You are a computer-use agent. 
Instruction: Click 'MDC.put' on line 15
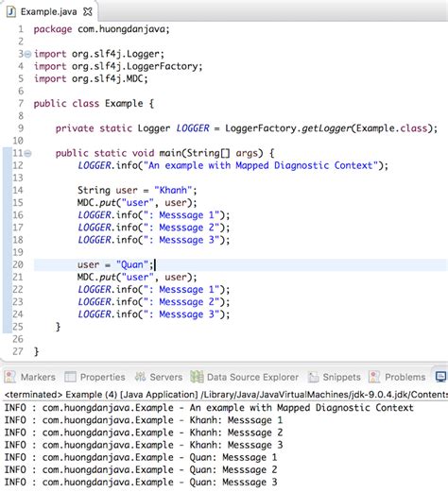click(96, 203)
